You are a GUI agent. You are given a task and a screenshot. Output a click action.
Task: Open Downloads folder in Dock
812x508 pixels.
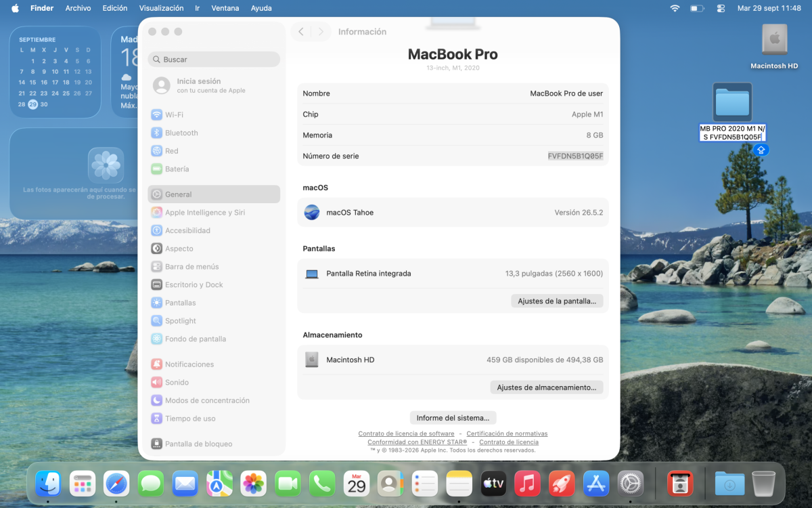pos(729,484)
